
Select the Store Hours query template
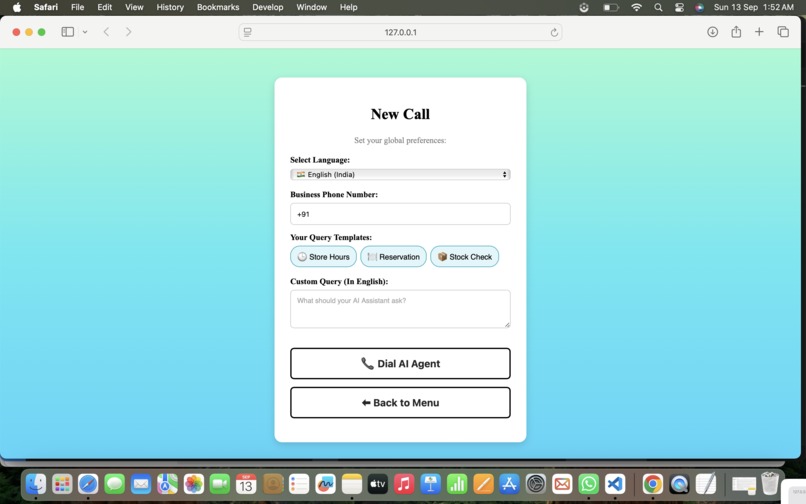(x=323, y=257)
